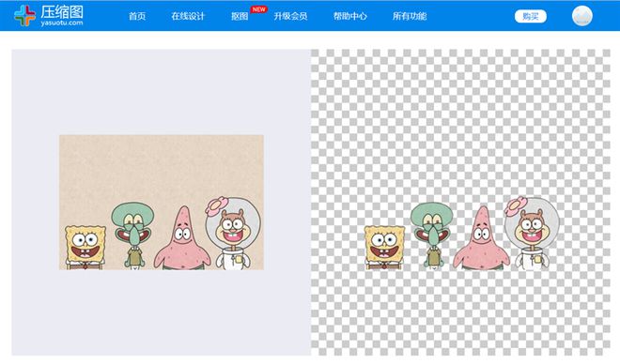Open the 升级会员 page
This screenshot has height=364, width=620.
290,16
